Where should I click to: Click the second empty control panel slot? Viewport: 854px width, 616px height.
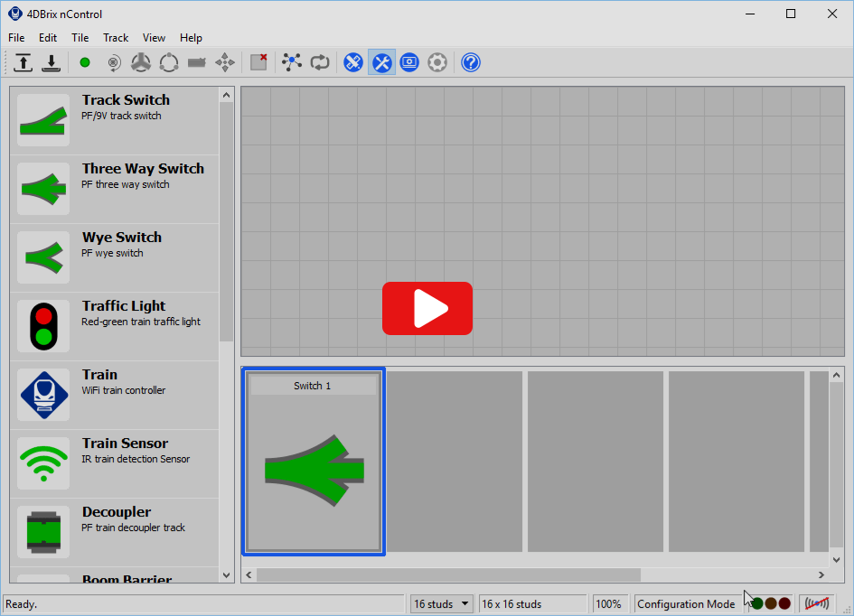(596, 462)
